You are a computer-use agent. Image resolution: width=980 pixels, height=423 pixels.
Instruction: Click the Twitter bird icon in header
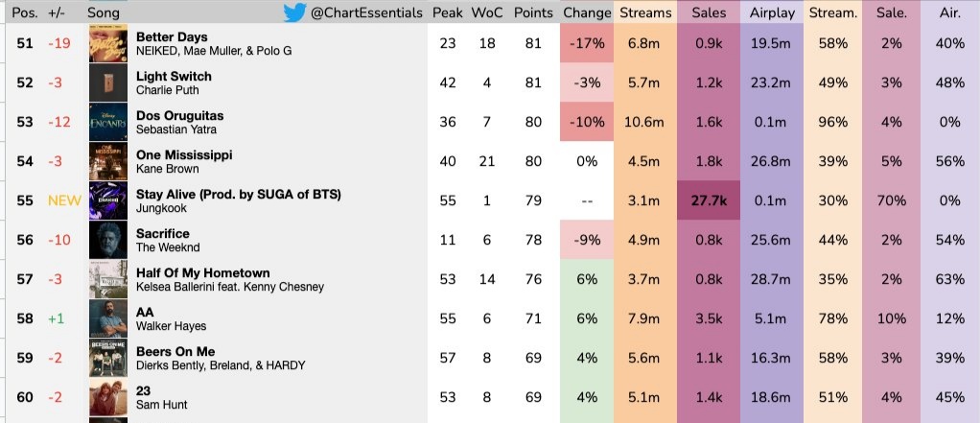294,12
